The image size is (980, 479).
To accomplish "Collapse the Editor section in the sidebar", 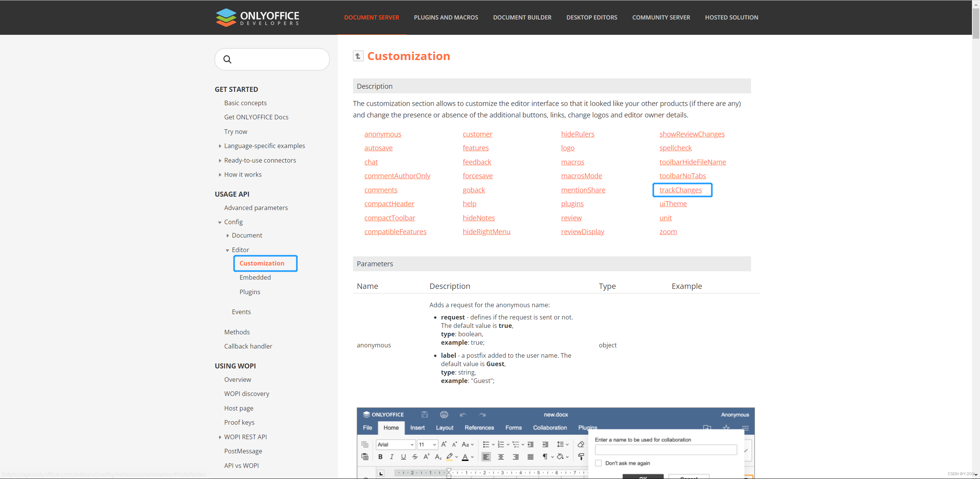I will point(228,249).
